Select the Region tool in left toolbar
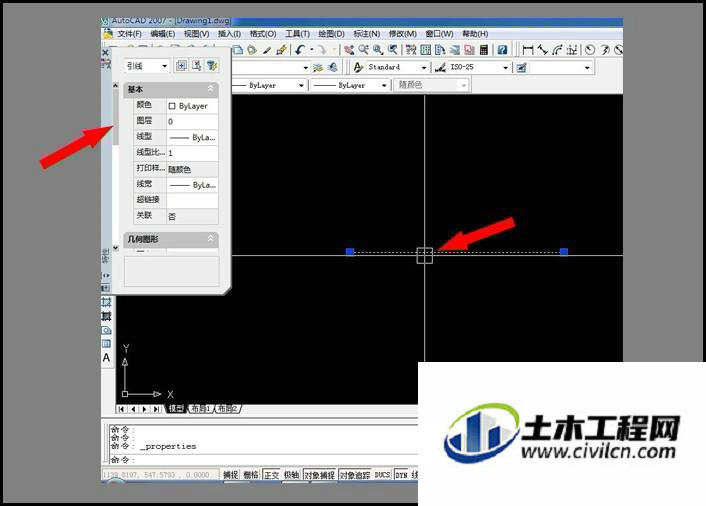706x506 pixels. 106,330
